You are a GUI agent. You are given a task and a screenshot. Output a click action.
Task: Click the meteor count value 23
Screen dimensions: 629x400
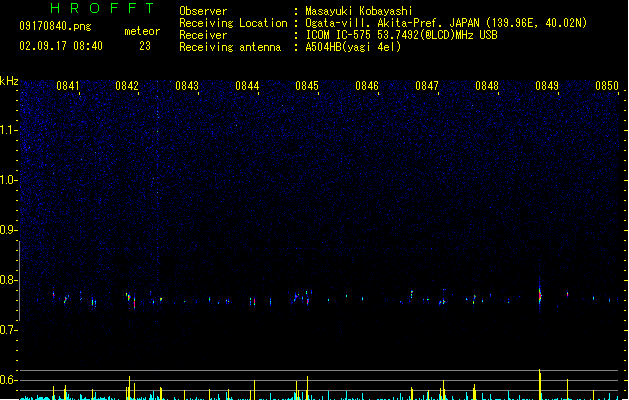pyautogui.click(x=145, y=46)
